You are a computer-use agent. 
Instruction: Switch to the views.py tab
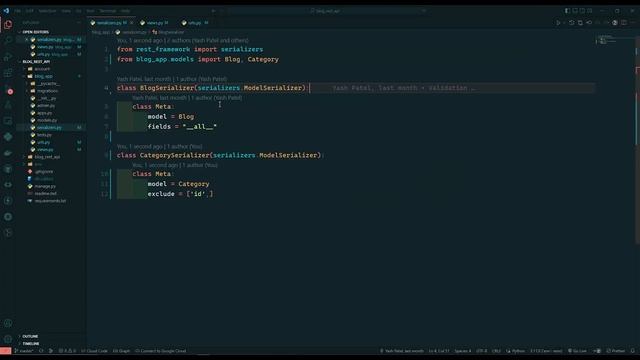pyautogui.click(x=155, y=23)
